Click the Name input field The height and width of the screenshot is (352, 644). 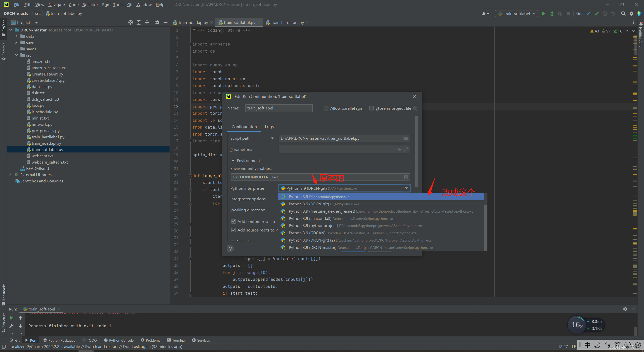click(279, 108)
